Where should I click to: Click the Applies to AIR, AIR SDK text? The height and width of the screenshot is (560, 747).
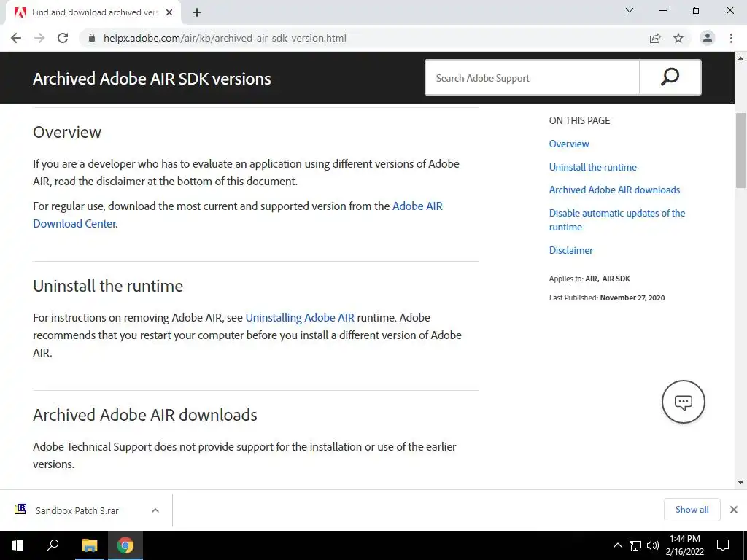[589, 279]
